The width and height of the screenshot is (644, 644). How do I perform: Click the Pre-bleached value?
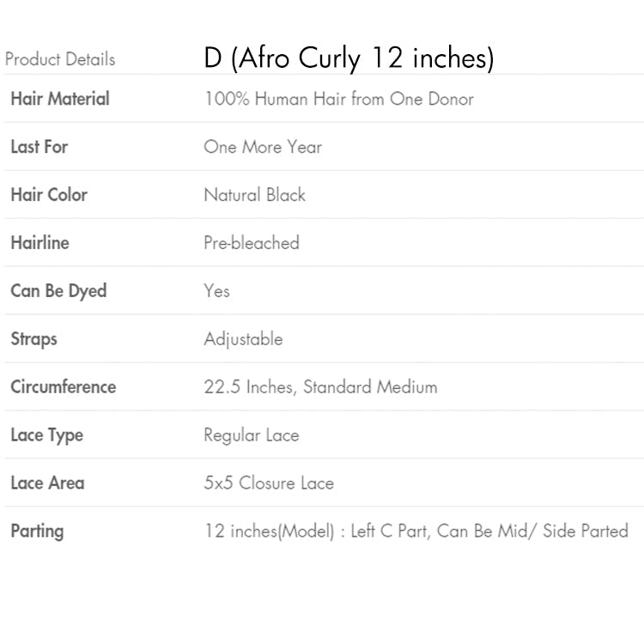252,243
